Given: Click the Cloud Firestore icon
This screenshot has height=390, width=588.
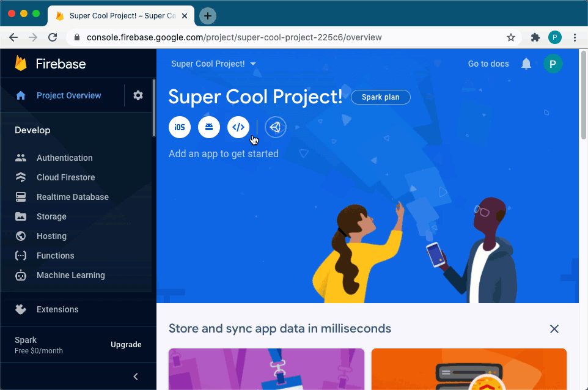Looking at the screenshot, I should (x=21, y=177).
